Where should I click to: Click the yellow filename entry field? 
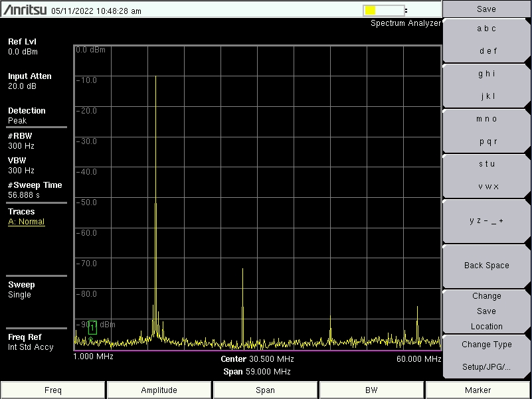383,10
